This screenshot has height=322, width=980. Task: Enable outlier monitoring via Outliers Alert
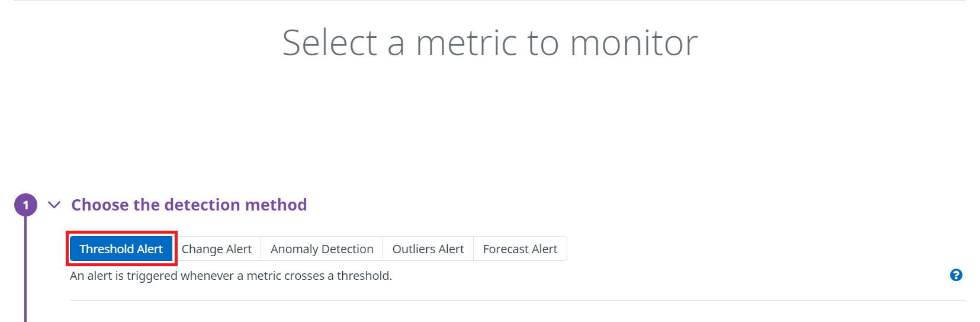click(x=428, y=249)
